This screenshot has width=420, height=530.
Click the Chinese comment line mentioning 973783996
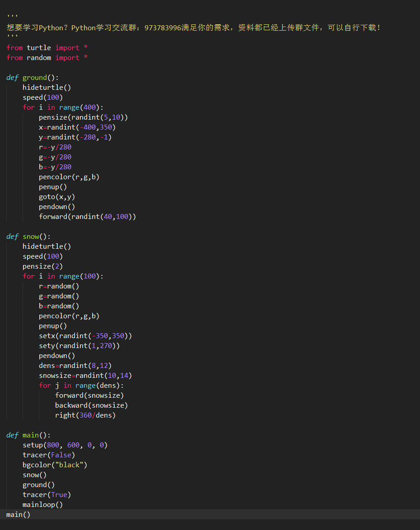coord(194,28)
